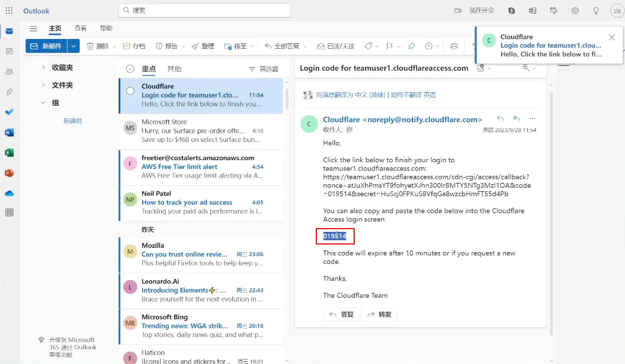
Task: Open People contacts in the sidebar
Action: [9, 72]
